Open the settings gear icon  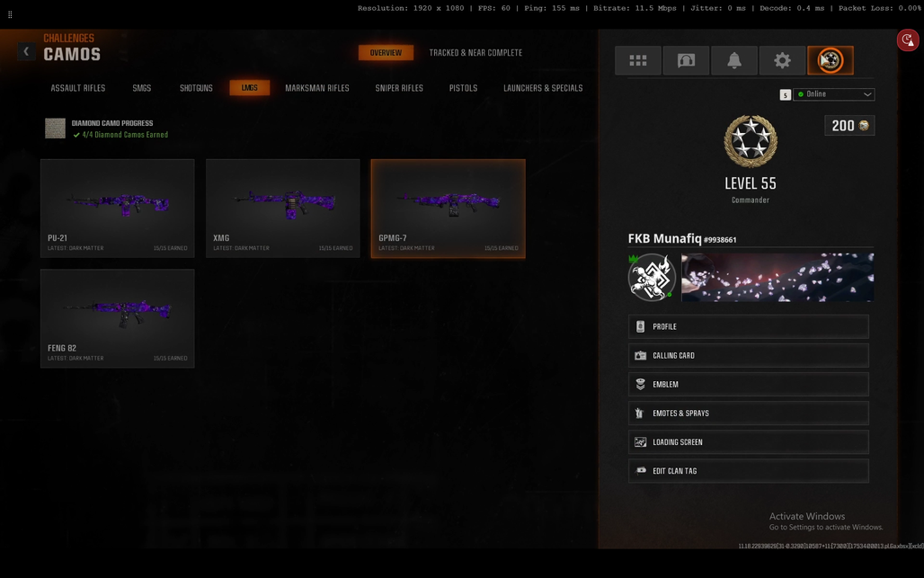782,60
